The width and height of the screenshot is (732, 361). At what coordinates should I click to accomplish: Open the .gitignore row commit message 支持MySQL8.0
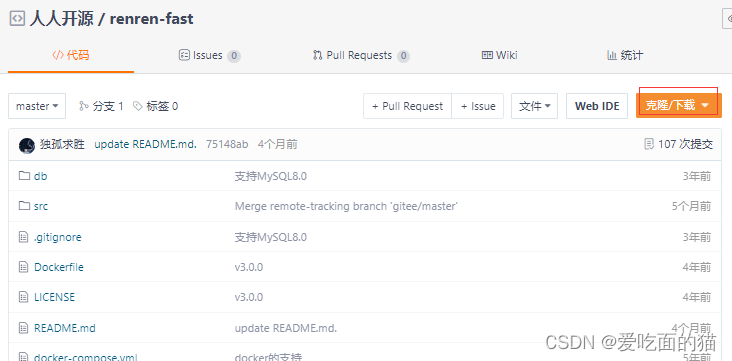coord(271,237)
